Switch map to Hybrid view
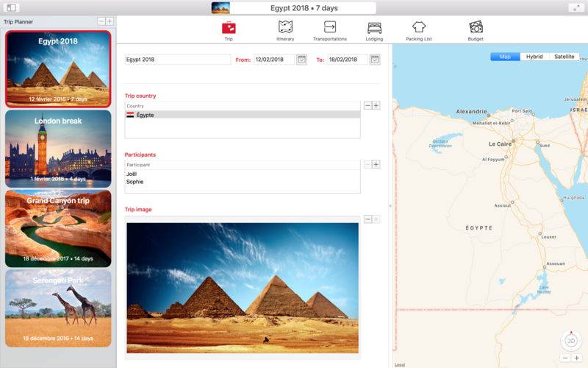Screen dimensions: 588x368 pos(534,57)
